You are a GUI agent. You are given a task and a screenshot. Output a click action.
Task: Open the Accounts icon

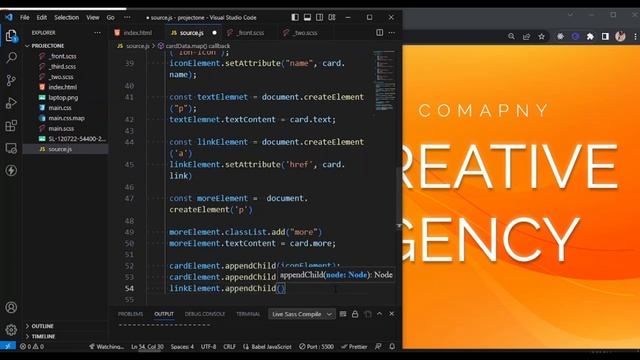[11, 307]
